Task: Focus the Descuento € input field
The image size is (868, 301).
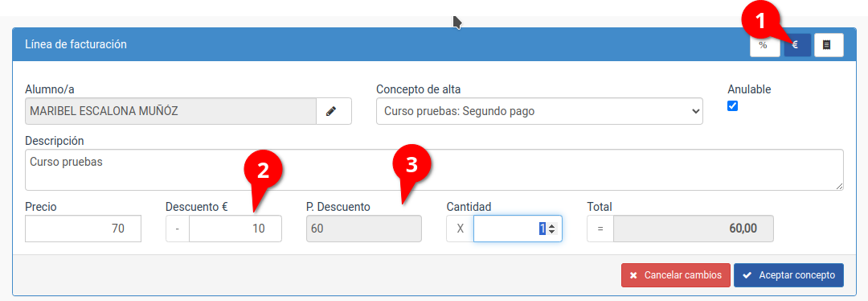Action: click(x=235, y=229)
